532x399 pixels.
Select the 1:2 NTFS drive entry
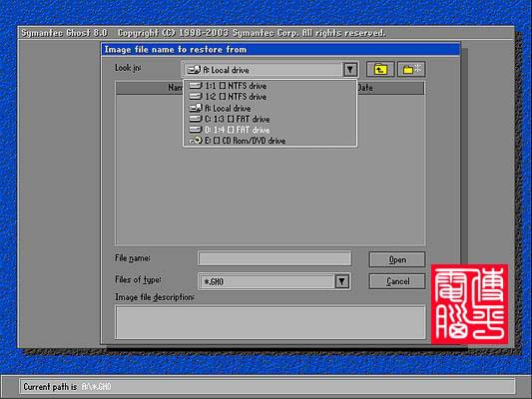[x=269, y=97]
